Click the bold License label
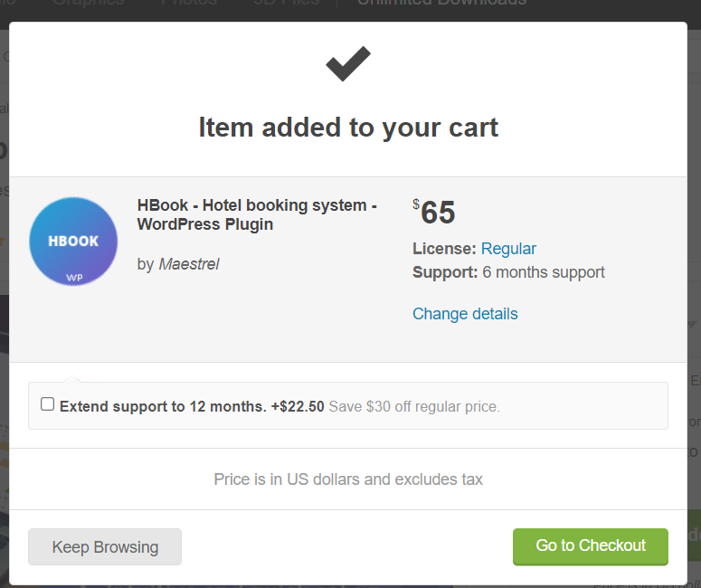 pyautogui.click(x=444, y=249)
